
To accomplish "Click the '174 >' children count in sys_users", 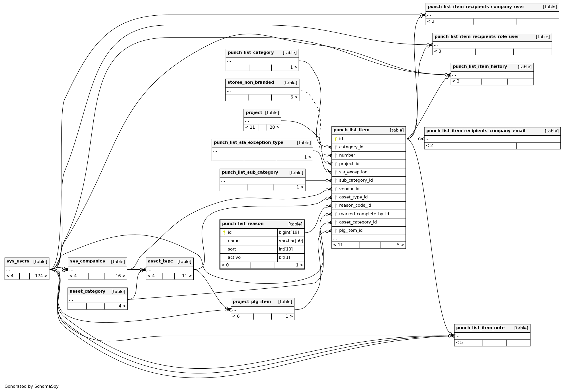I will click(x=41, y=276).
